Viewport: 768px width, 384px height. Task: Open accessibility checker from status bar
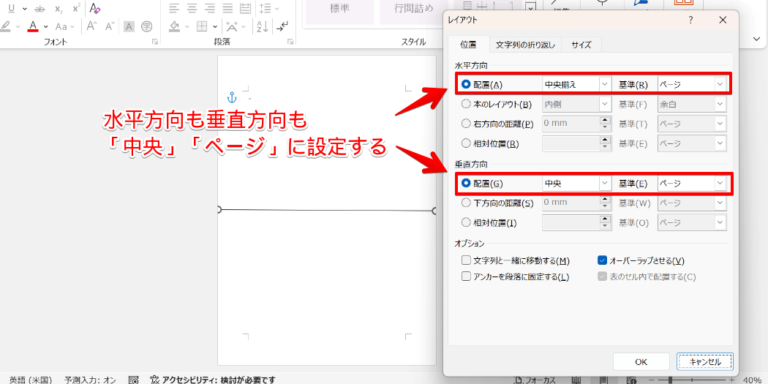point(213,380)
